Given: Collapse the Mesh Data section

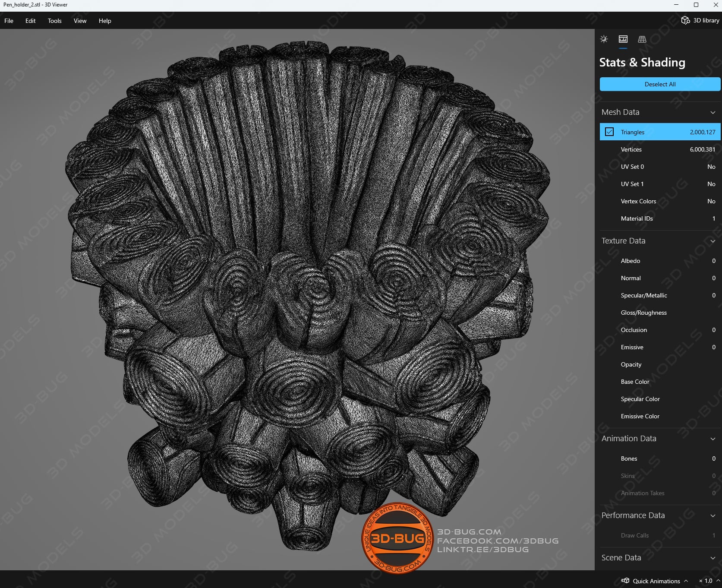Looking at the screenshot, I should coord(713,112).
